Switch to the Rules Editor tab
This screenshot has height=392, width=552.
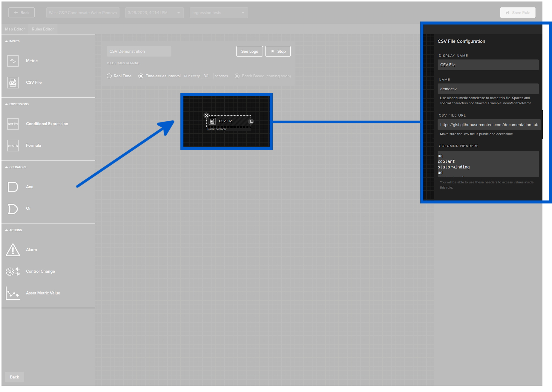click(x=43, y=29)
